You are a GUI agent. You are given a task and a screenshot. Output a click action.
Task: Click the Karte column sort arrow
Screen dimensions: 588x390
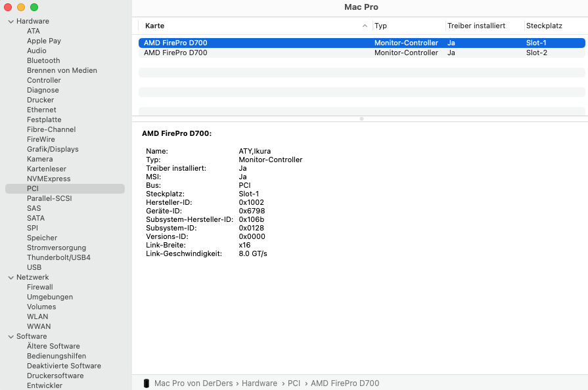[365, 26]
